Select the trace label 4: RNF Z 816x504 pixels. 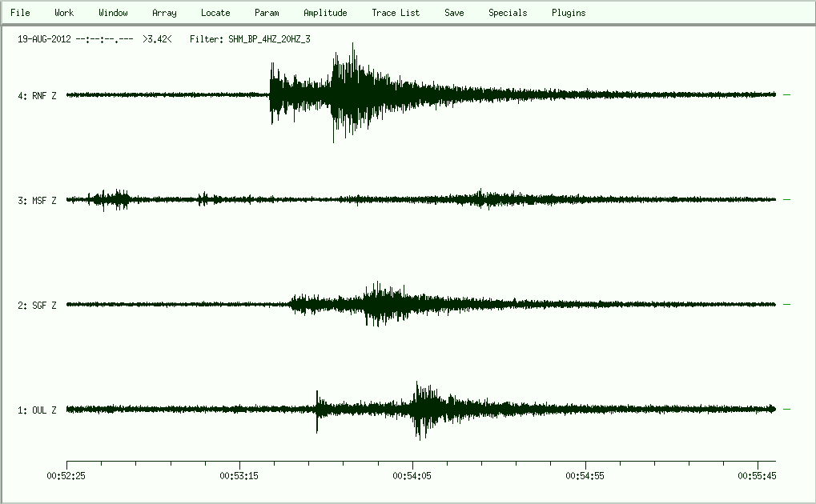click(x=37, y=96)
